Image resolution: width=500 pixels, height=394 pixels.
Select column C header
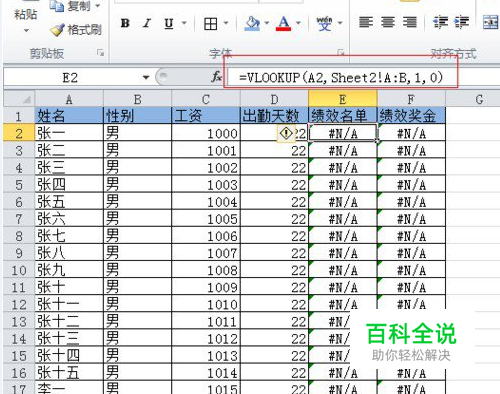(206, 99)
